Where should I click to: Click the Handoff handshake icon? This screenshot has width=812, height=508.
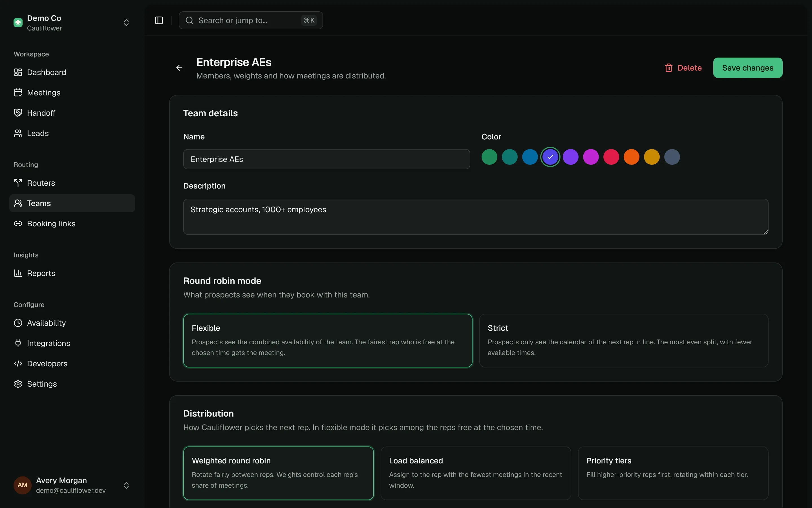(x=18, y=113)
